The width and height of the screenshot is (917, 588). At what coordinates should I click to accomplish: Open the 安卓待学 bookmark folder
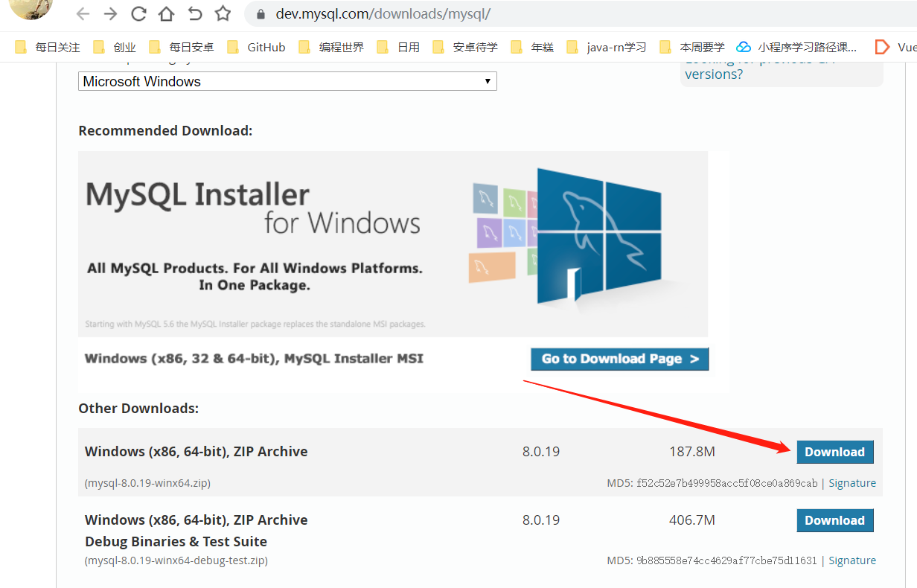465,47
